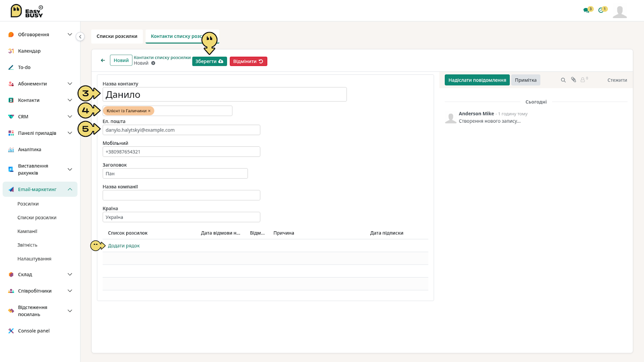Open the Заголовок dropdown field

point(175,174)
